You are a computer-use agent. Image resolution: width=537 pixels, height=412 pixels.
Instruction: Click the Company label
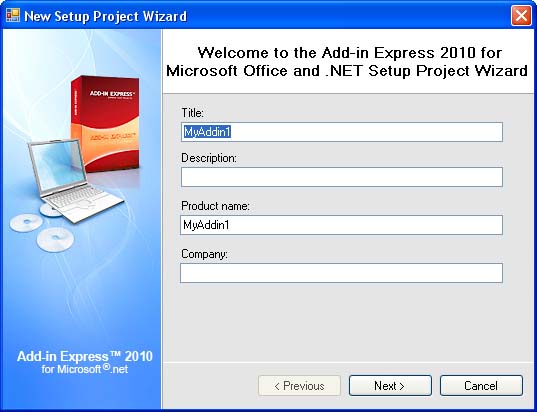pyautogui.click(x=204, y=254)
